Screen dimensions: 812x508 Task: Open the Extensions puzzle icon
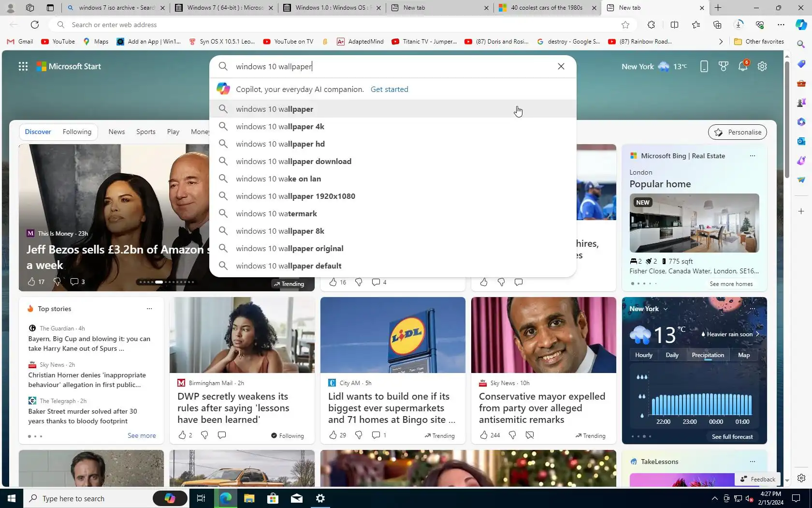tap(651, 25)
